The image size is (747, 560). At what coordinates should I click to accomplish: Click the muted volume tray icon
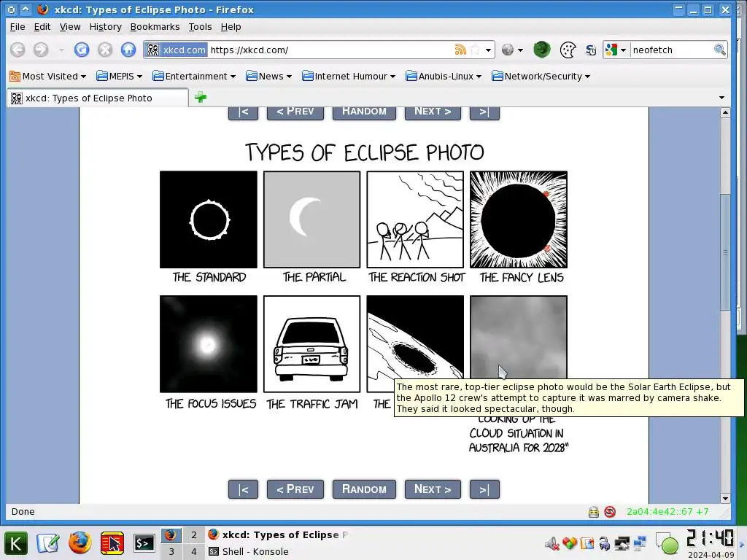click(x=551, y=543)
